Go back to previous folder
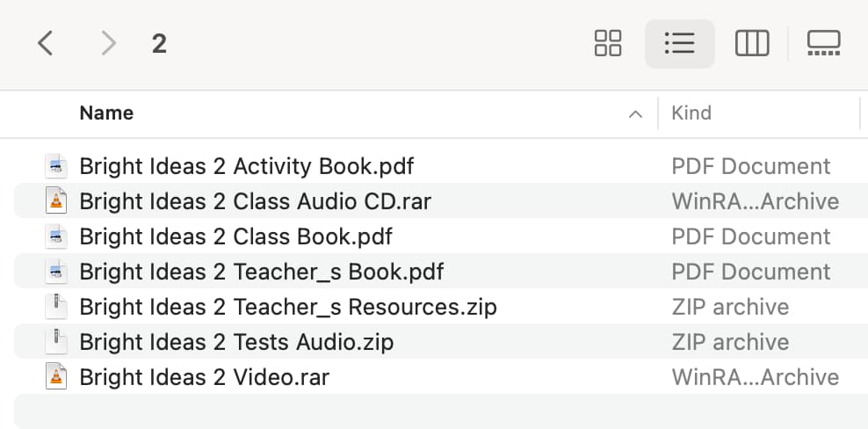 pyautogui.click(x=45, y=43)
